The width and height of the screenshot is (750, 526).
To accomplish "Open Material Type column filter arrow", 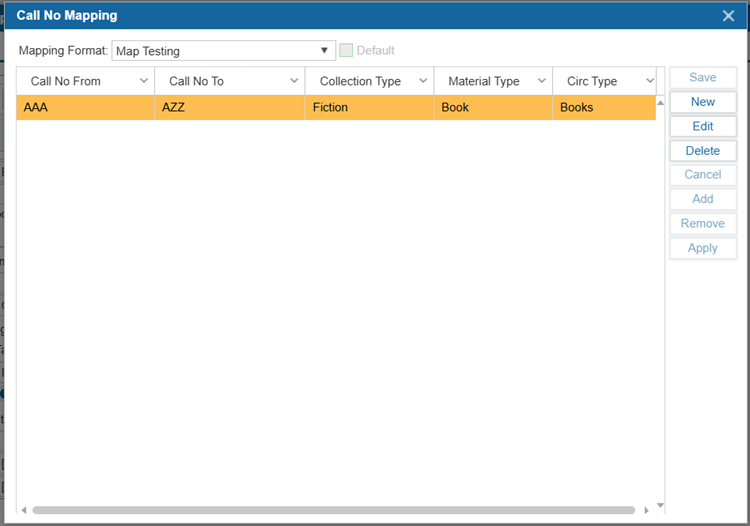I will click(542, 81).
